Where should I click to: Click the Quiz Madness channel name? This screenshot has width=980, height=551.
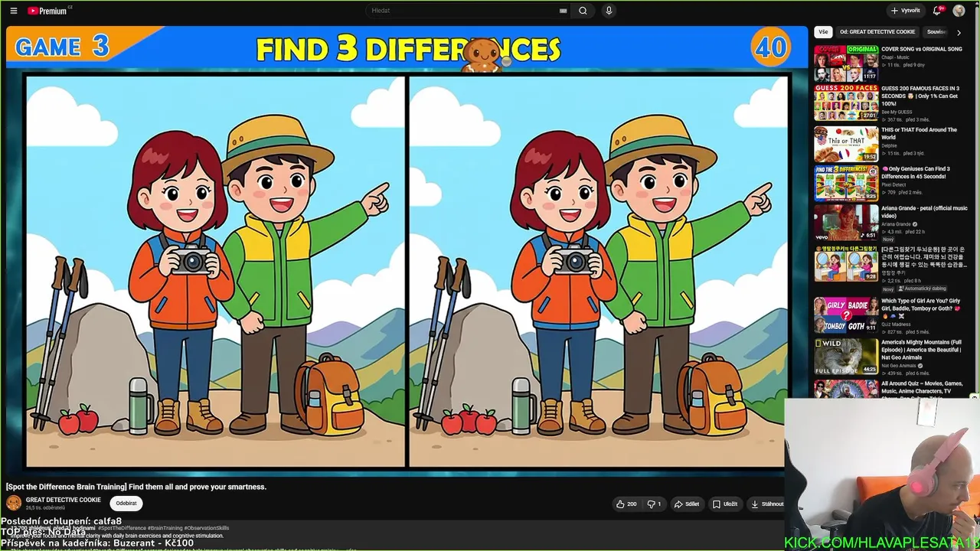pos(895,324)
